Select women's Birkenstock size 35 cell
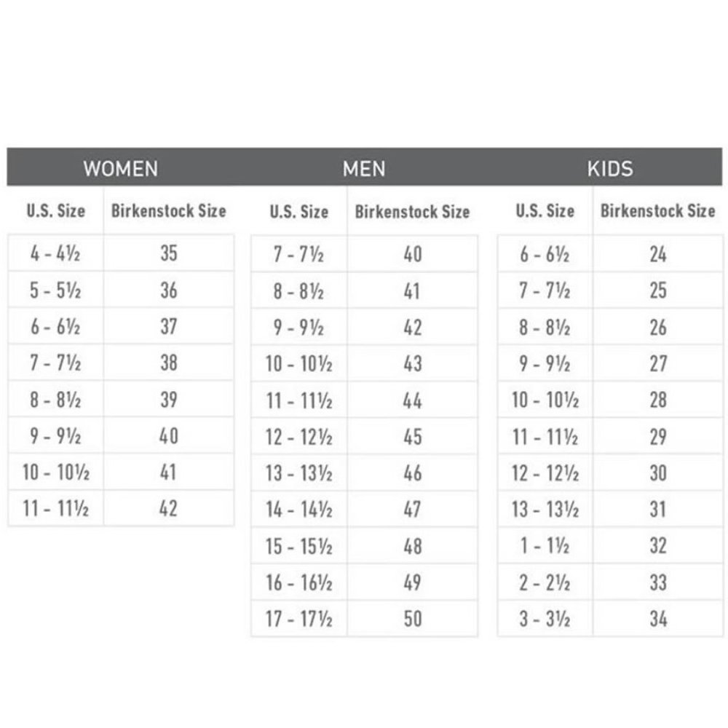 [x=169, y=253]
